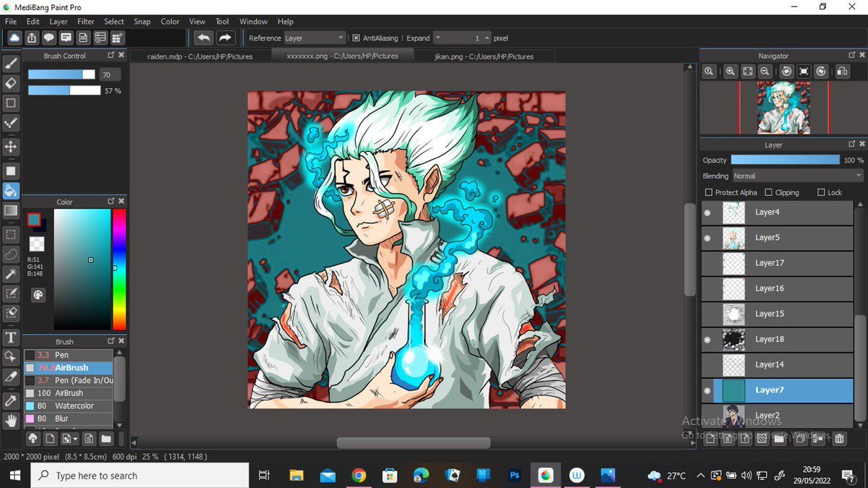Screen dimensions: 868x488
Task: Hide Layer18 via its visibility dot
Action: (x=707, y=339)
